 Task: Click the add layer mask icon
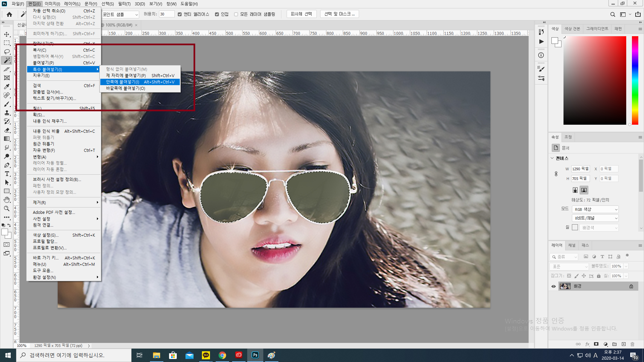596,344
